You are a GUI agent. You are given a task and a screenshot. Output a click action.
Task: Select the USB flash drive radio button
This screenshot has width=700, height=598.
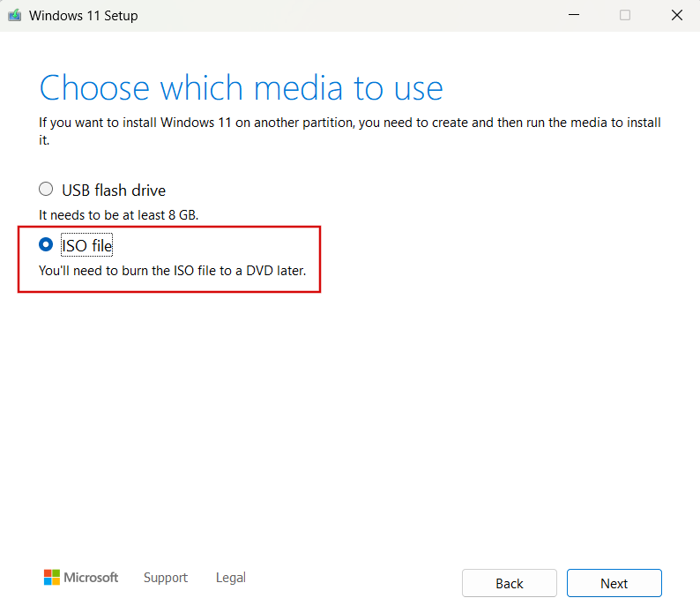(46, 190)
